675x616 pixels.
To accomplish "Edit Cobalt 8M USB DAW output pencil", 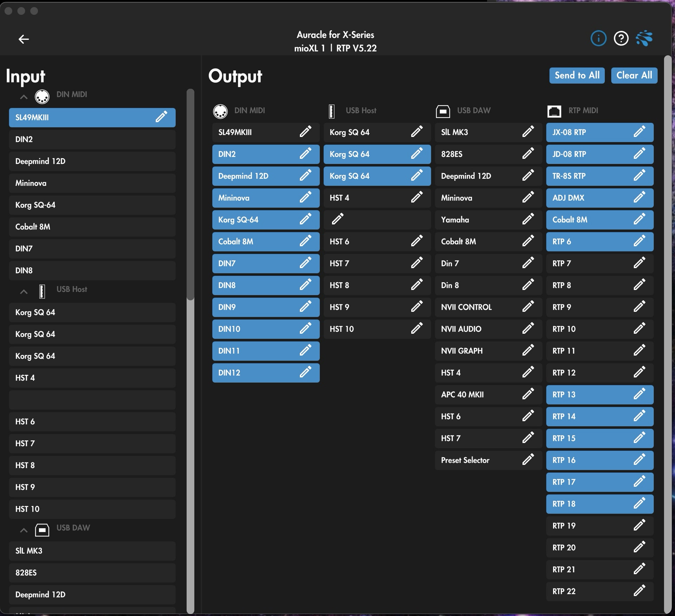I will [x=528, y=241].
